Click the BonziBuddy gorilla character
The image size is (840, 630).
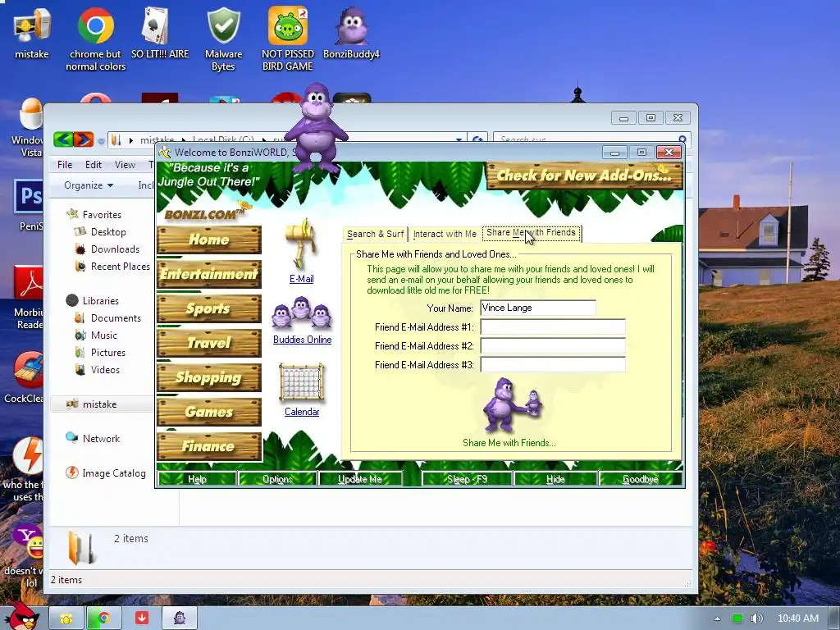pyautogui.click(x=317, y=129)
